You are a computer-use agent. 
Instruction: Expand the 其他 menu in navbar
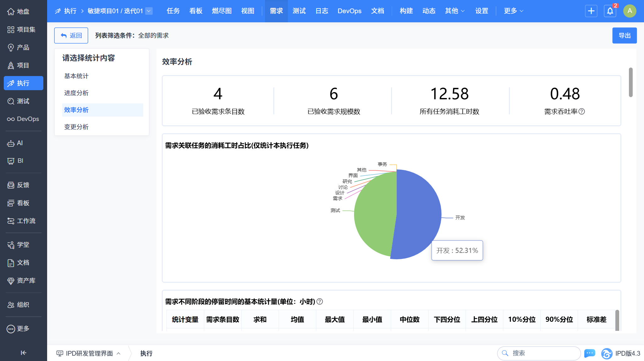[455, 11]
